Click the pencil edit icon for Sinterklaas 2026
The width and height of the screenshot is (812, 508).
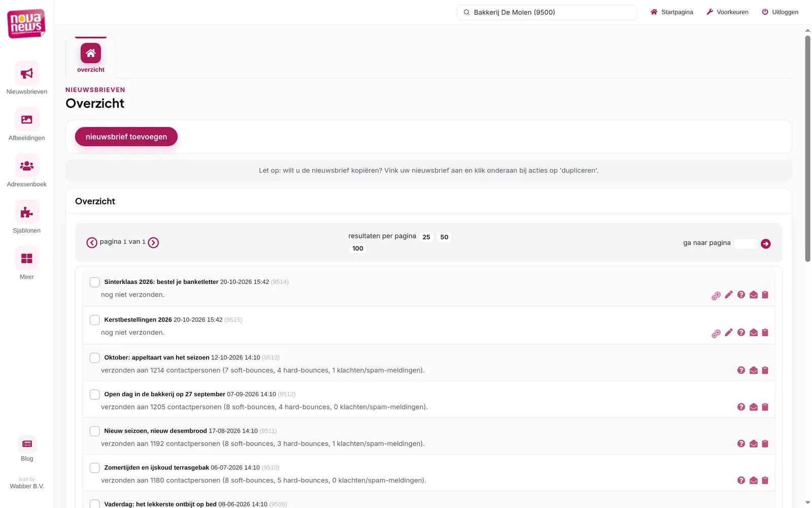[729, 295]
